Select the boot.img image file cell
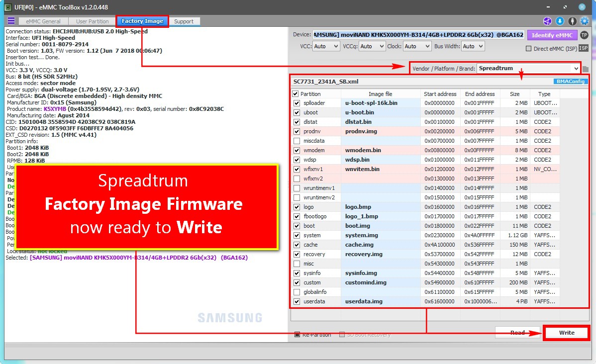The width and height of the screenshot is (596, 364). pos(381,226)
